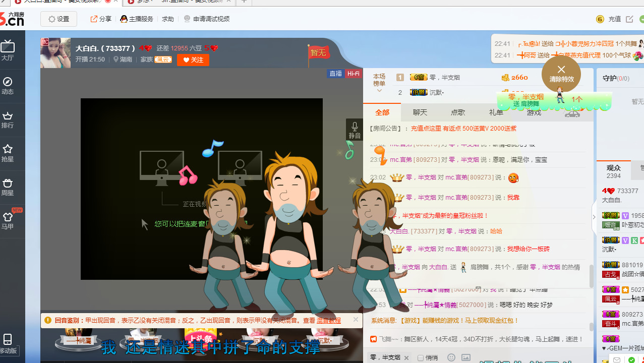
Task: Select rank 1 user 零，半支烟
Action: click(x=445, y=77)
